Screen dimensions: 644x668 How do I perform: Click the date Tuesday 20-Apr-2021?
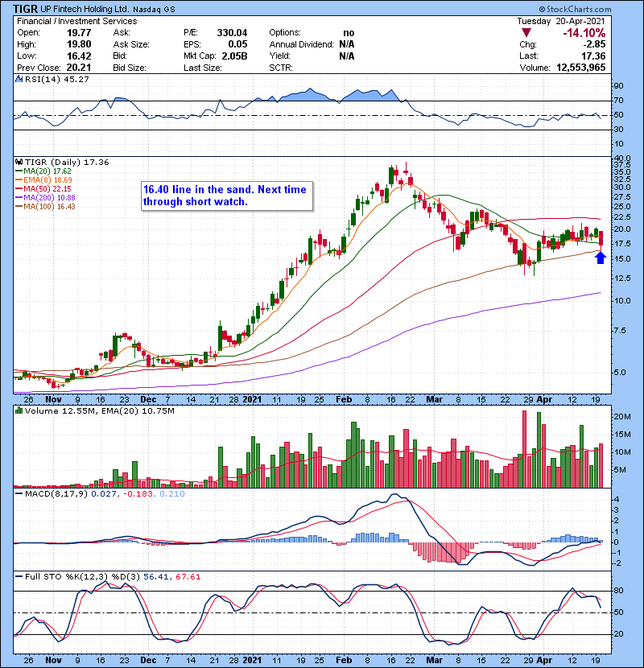pos(561,21)
